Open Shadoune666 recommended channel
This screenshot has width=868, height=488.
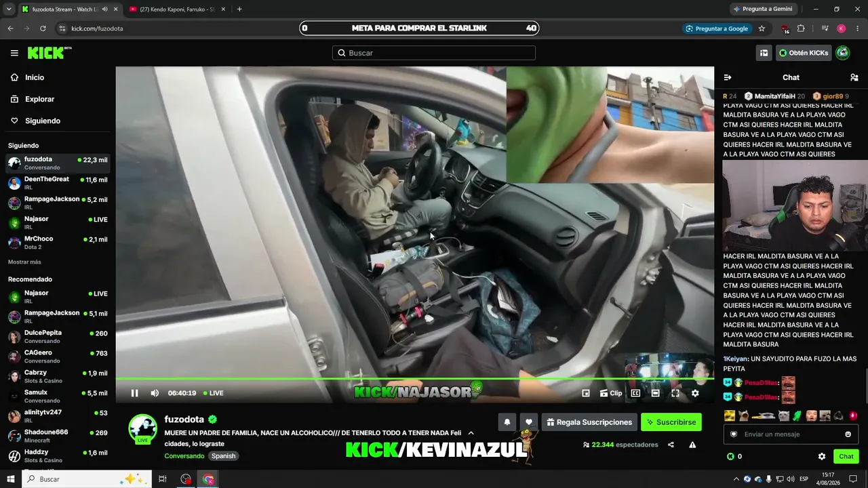[58, 436]
